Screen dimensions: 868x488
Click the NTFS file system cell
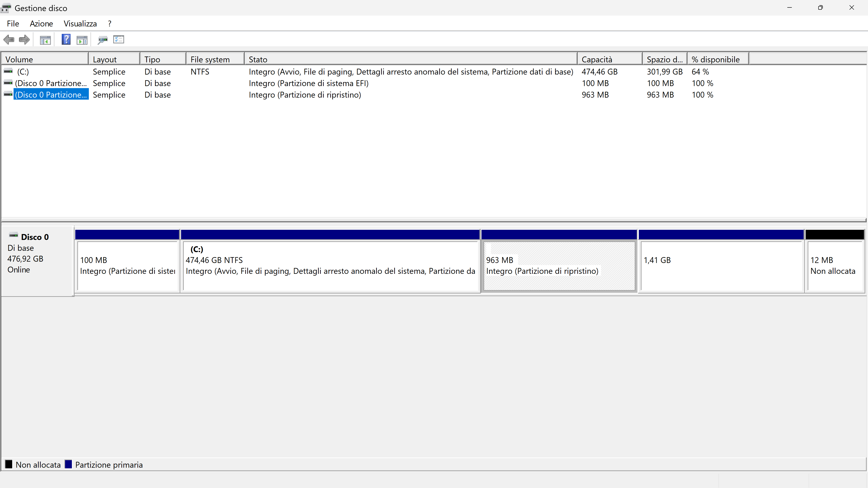tap(200, 72)
